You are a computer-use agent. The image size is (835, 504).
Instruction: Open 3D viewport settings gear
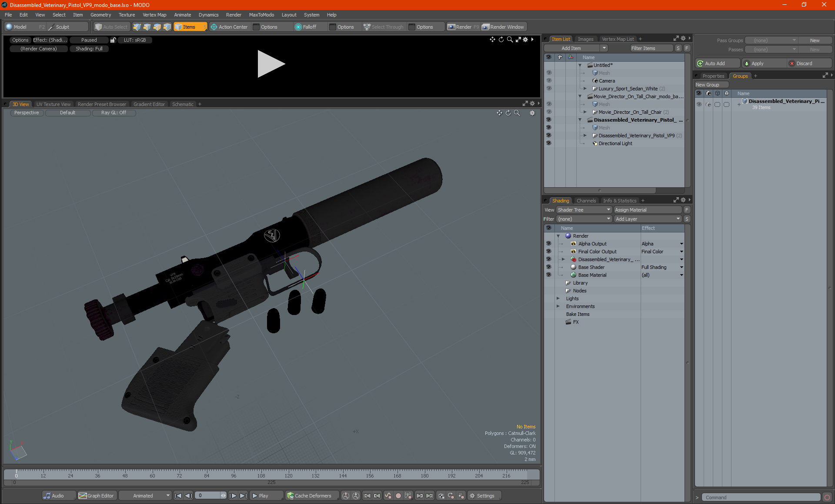click(532, 113)
